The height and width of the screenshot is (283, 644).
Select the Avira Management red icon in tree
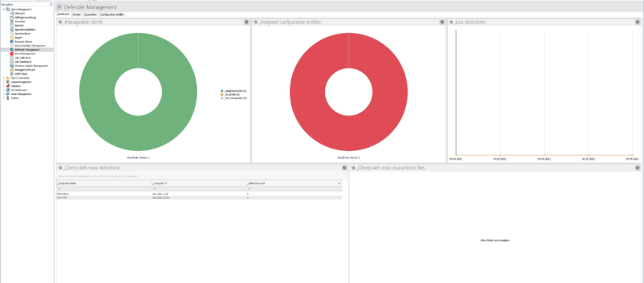pyautogui.click(x=12, y=53)
